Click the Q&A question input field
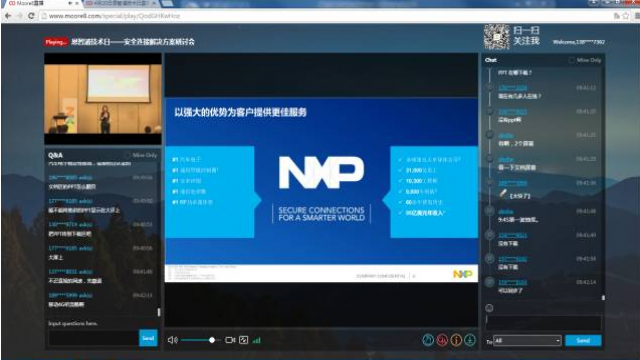Screen dimensions: 640x360 tap(93, 338)
